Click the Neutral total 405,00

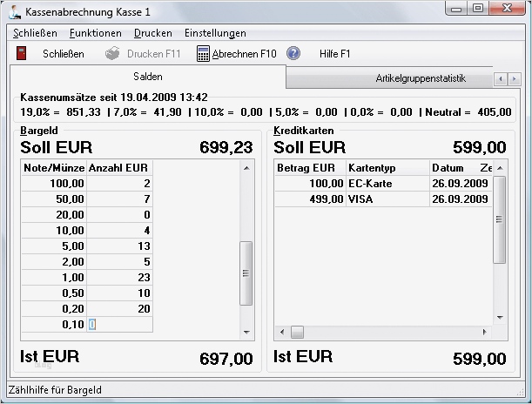coord(495,112)
